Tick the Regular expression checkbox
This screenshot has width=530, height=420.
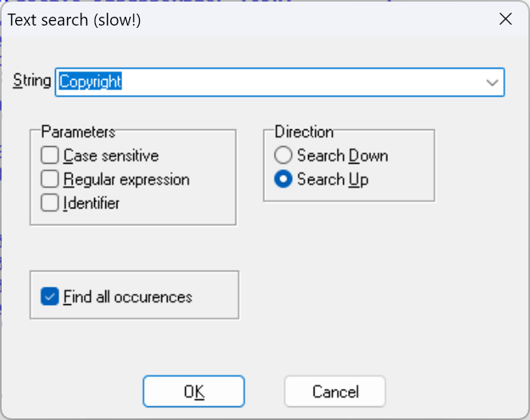coord(50,180)
